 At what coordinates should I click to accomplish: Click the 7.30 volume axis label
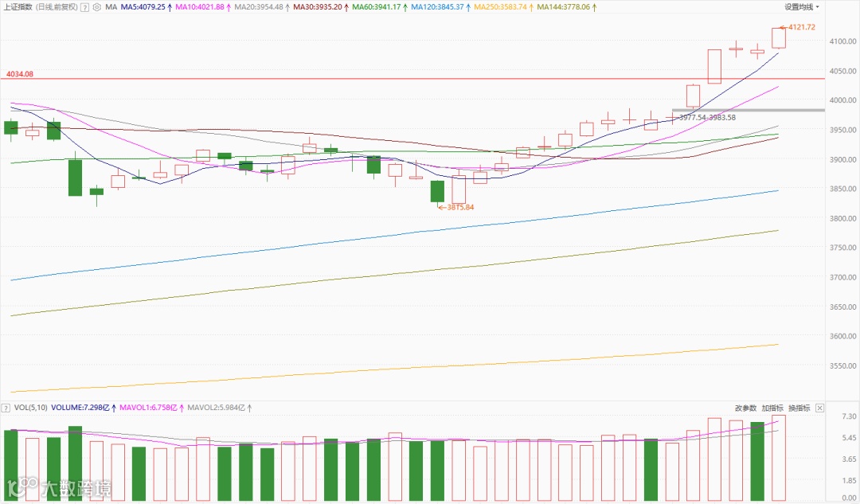coord(850,416)
